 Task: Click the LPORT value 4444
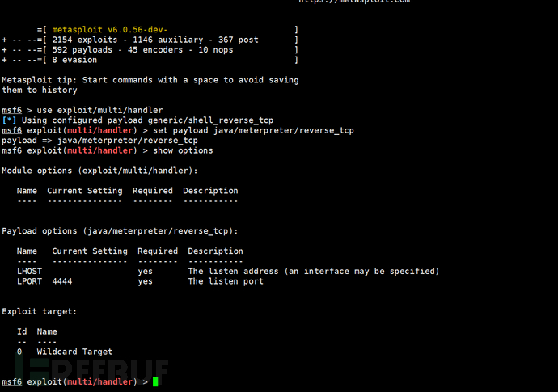62,281
